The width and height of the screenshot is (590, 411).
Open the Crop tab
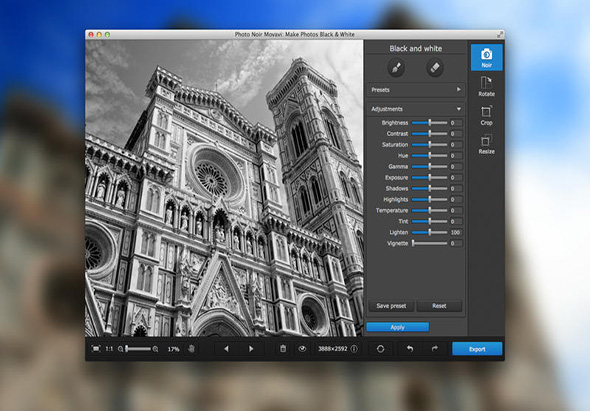(x=486, y=115)
